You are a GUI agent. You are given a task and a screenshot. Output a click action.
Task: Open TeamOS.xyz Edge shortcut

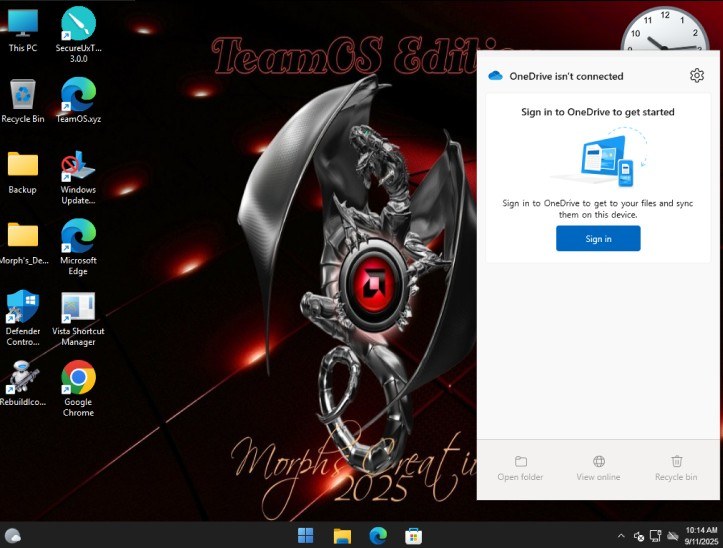click(x=78, y=100)
